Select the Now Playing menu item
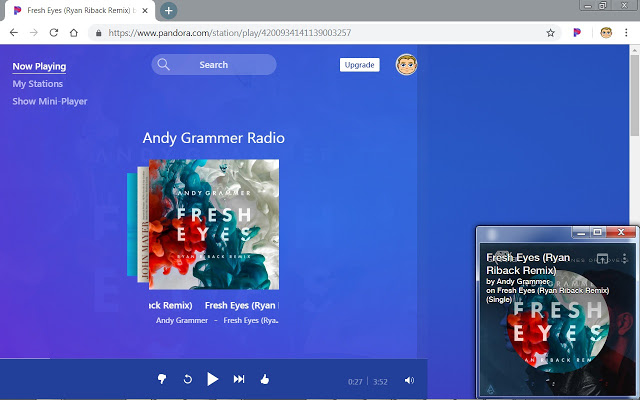 [x=39, y=67]
